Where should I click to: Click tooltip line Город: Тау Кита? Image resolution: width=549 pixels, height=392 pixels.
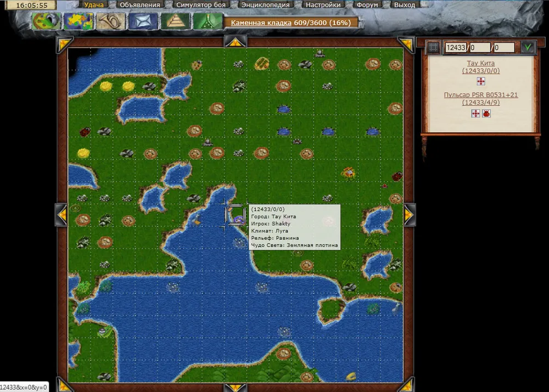click(273, 217)
